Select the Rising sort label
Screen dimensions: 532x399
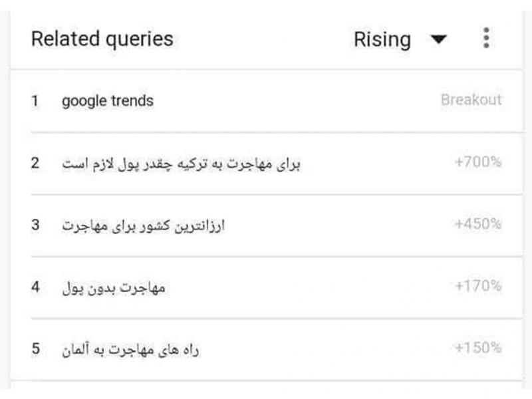[382, 39]
